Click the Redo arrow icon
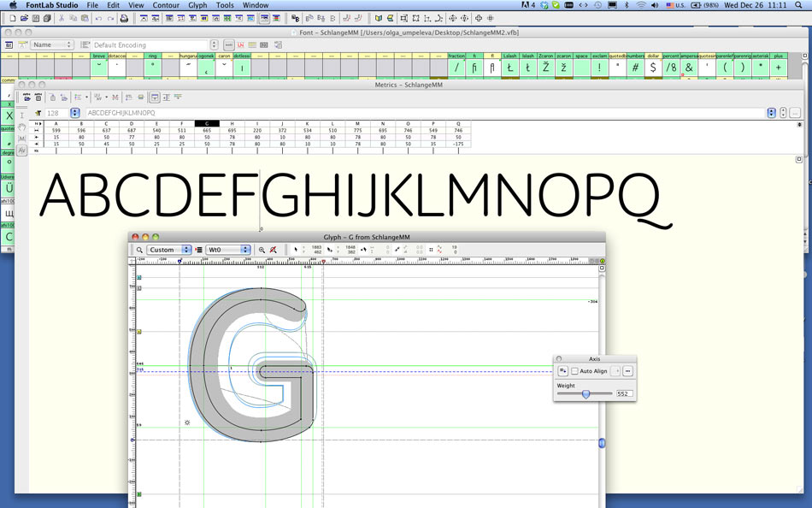Viewport: 812px width, 508px height. 110,18
